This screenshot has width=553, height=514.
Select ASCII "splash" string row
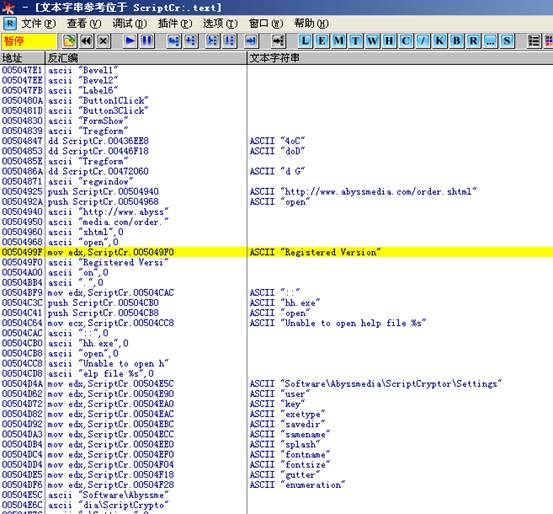point(276,445)
